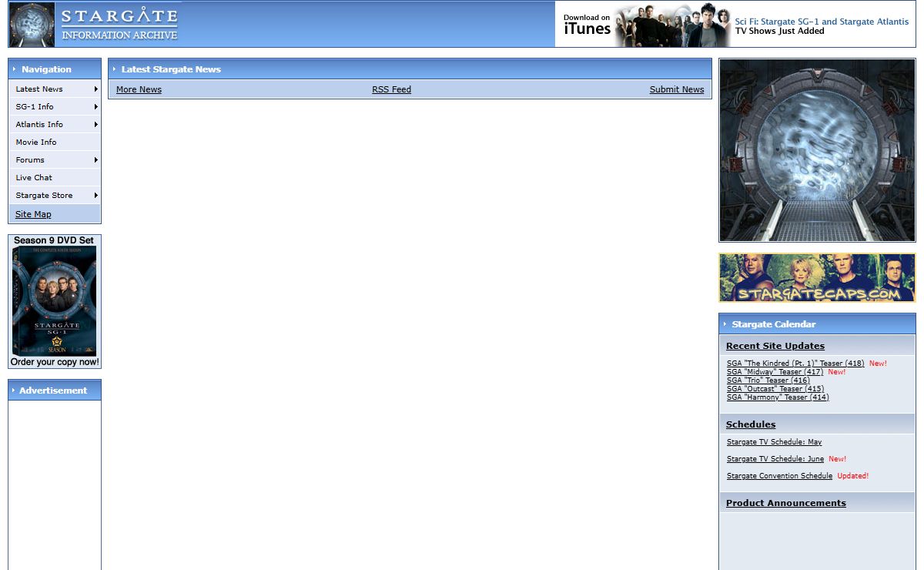Viewport: 924px width, 570px height.
Task: Open SGA The Kindred (Pt. 1) Teaser link
Action: click(795, 364)
